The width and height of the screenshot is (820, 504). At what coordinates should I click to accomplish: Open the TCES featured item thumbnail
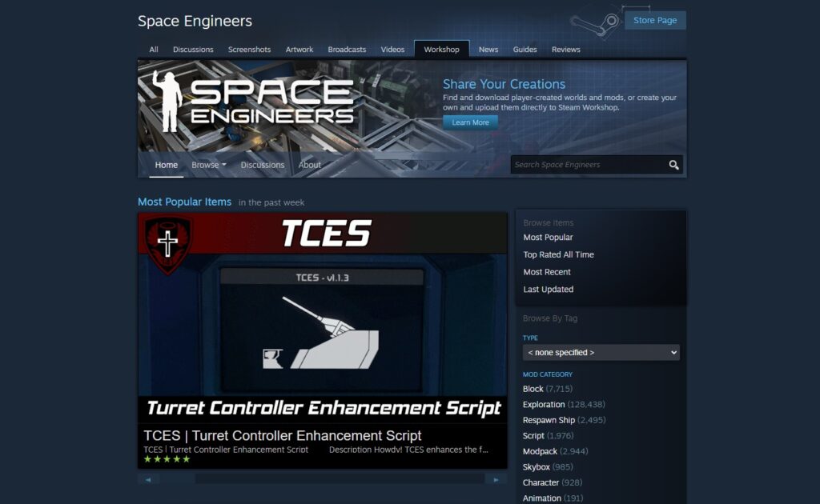(323, 318)
